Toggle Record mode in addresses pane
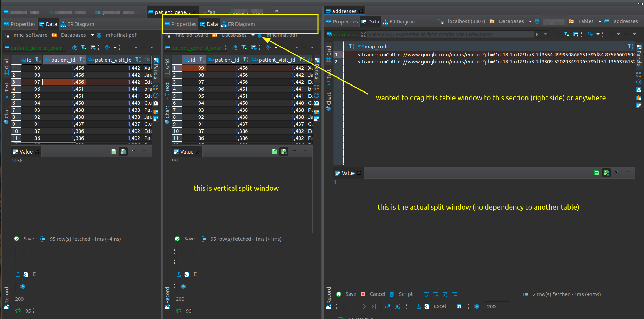 click(x=328, y=298)
